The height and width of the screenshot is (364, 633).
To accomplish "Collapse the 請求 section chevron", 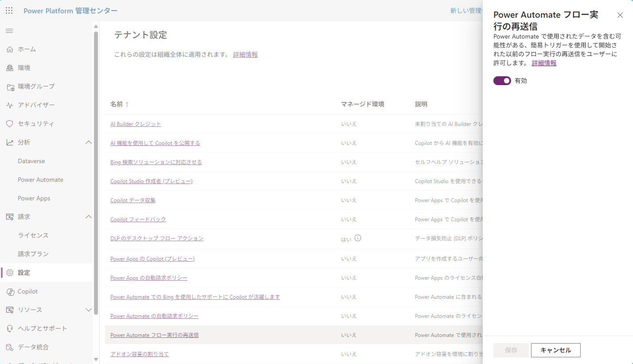I will coord(88,217).
